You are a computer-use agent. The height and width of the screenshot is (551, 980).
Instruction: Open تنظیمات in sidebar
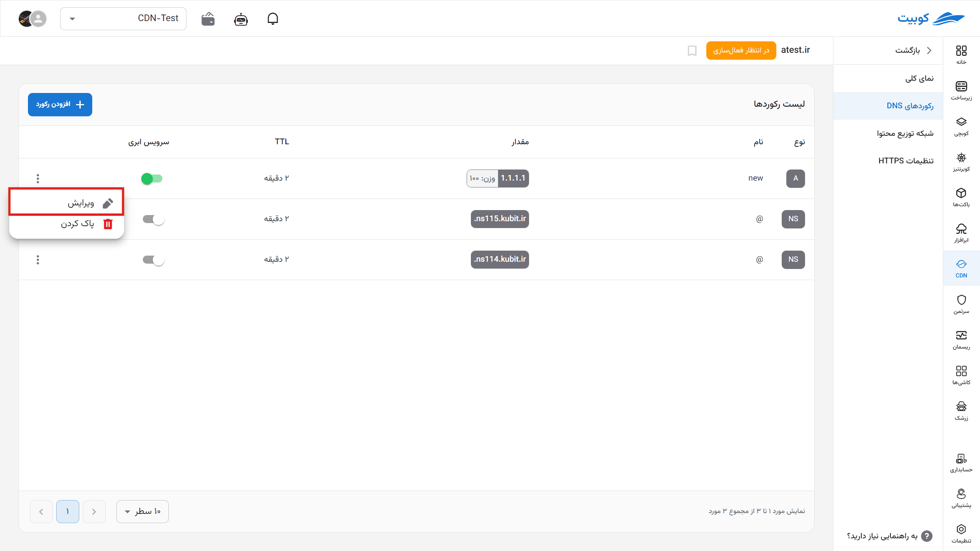pyautogui.click(x=961, y=533)
